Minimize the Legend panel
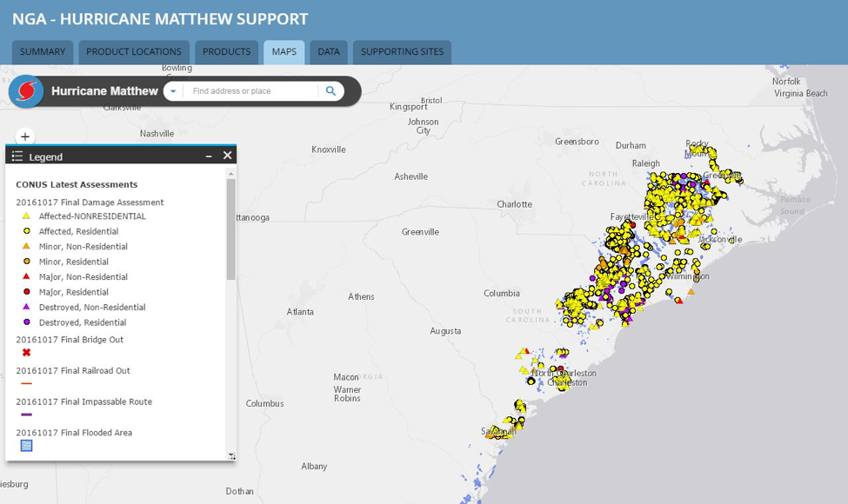The height and width of the screenshot is (504, 848). pos(209,156)
